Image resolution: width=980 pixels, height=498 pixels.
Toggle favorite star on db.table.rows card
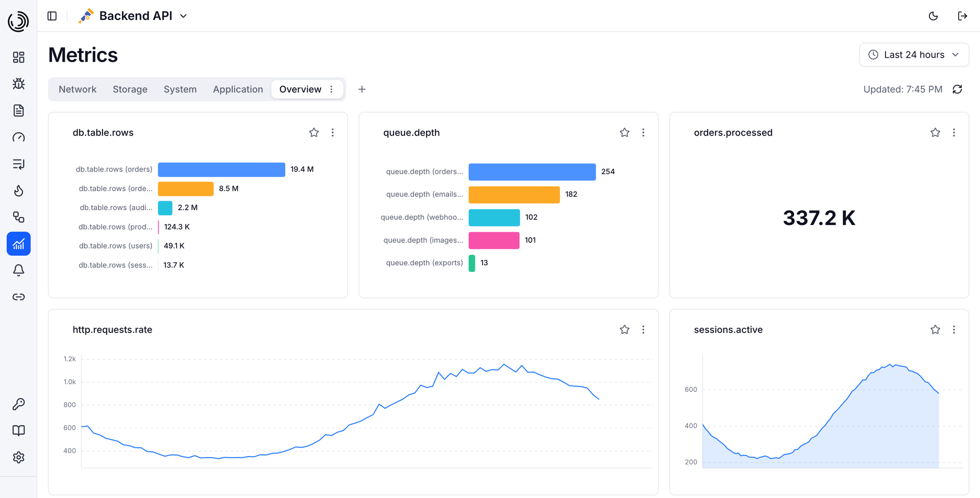pyautogui.click(x=314, y=133)
